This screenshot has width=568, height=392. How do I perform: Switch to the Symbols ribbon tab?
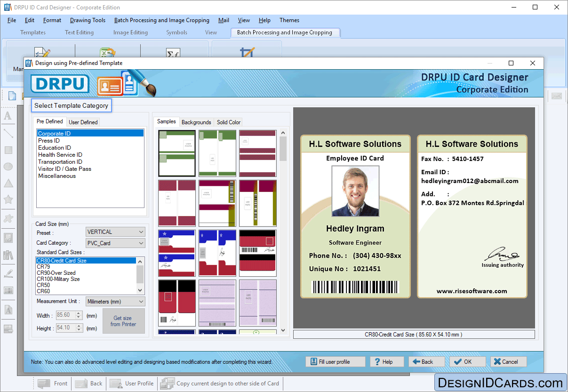pos(176,32)
